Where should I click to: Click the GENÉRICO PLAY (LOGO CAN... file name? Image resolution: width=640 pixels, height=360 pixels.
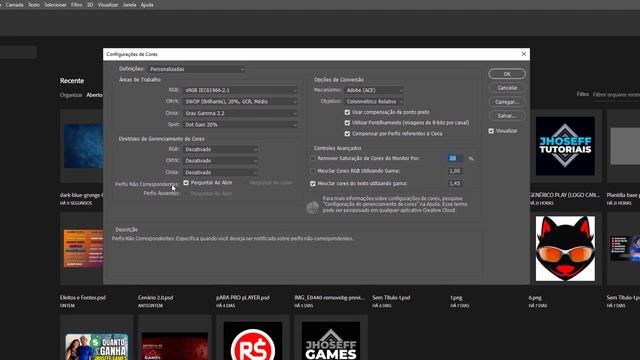(x=565, y=195)
